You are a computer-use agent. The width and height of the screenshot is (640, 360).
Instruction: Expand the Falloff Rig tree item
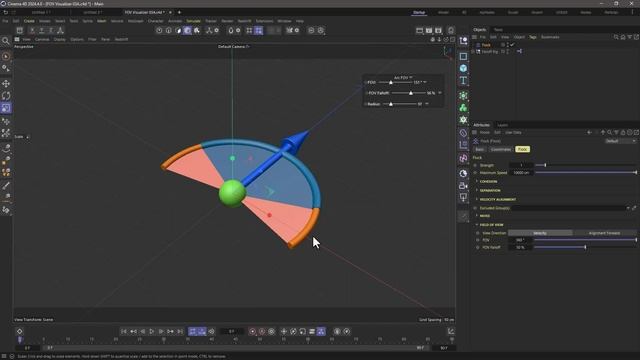click(x=473, y=51)
